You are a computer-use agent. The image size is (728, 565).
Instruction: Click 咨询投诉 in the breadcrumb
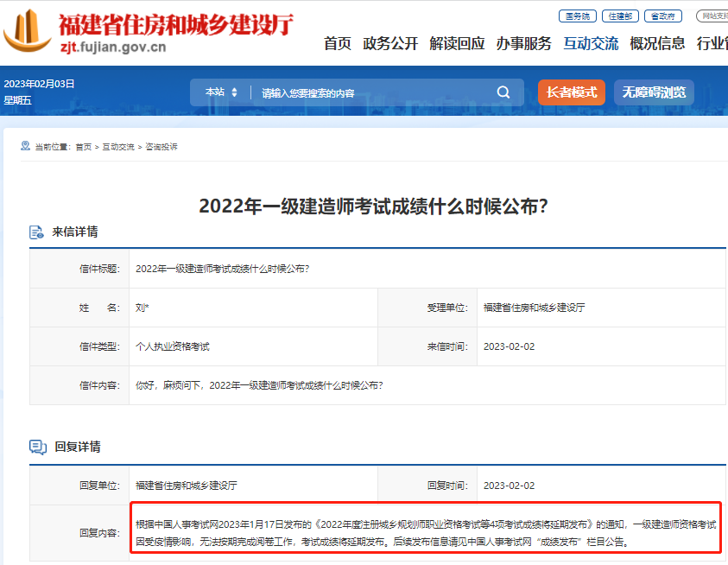point(161,147)
